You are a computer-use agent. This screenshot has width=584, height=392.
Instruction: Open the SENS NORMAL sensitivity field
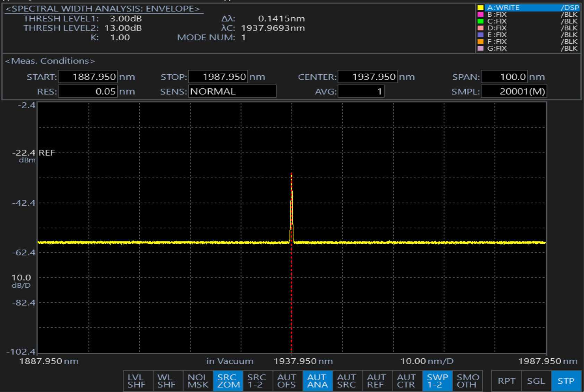232,92
